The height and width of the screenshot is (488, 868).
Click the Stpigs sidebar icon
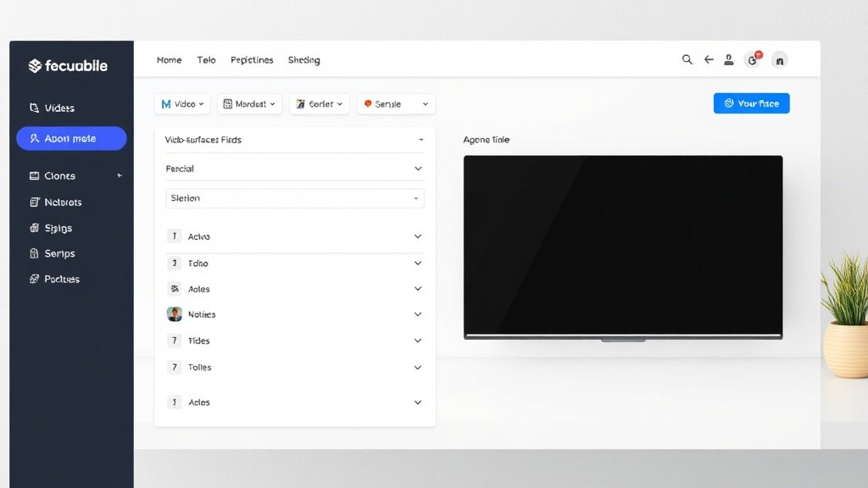[x=34, y=228]
